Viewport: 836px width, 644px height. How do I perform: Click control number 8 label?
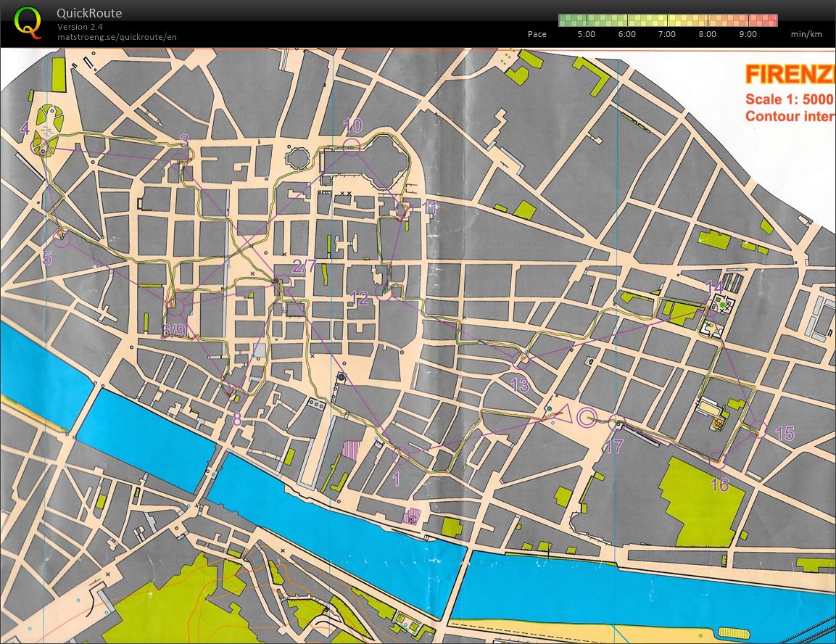coord(236,419)
